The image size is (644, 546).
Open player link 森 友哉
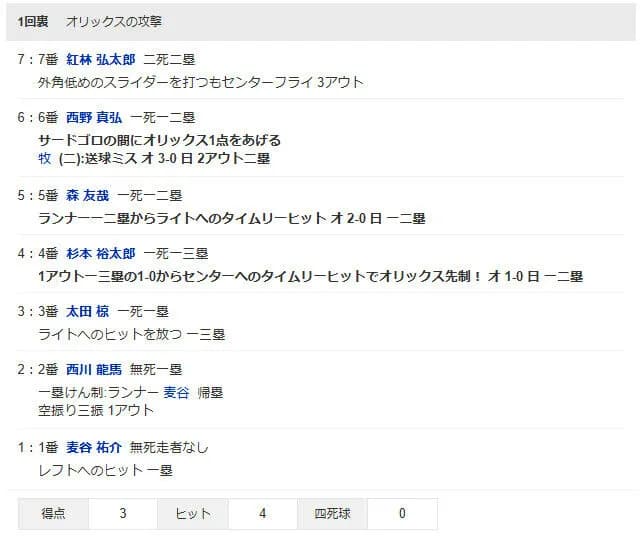[87, 196]
